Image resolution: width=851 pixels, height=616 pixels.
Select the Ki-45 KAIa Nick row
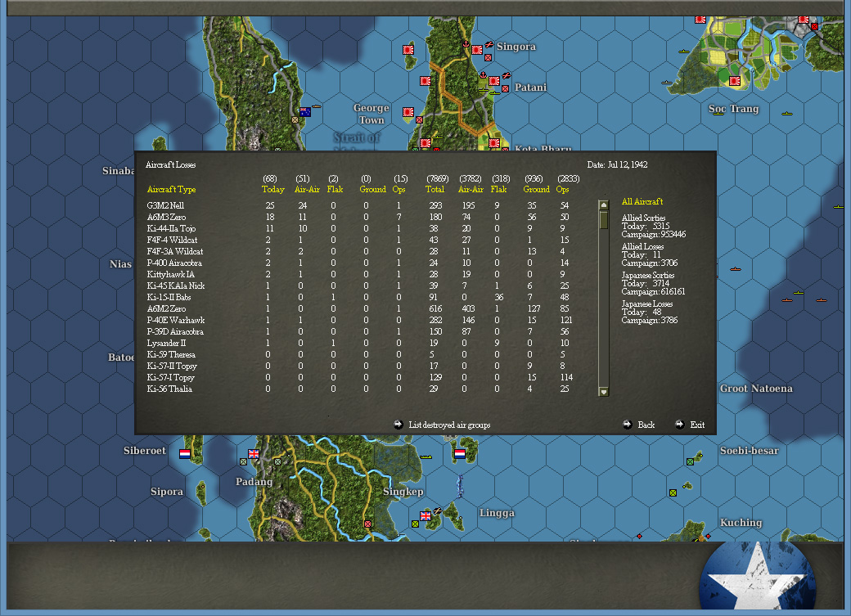click(x=358, y=286)
